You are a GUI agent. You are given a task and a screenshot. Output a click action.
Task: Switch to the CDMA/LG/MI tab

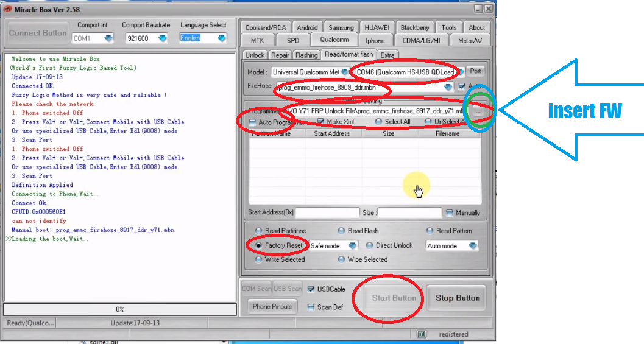(x=421, y=40)
